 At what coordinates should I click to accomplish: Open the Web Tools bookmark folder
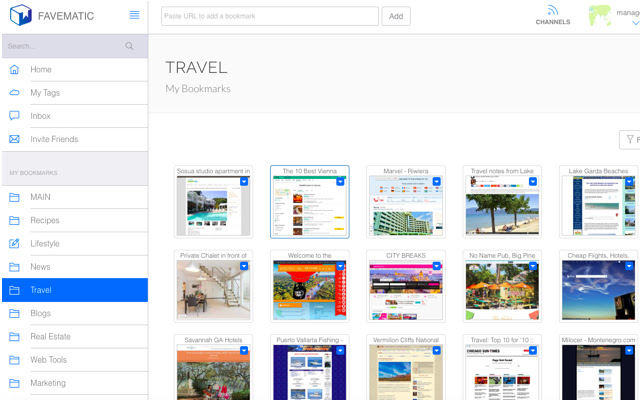(x=75, y=360)
